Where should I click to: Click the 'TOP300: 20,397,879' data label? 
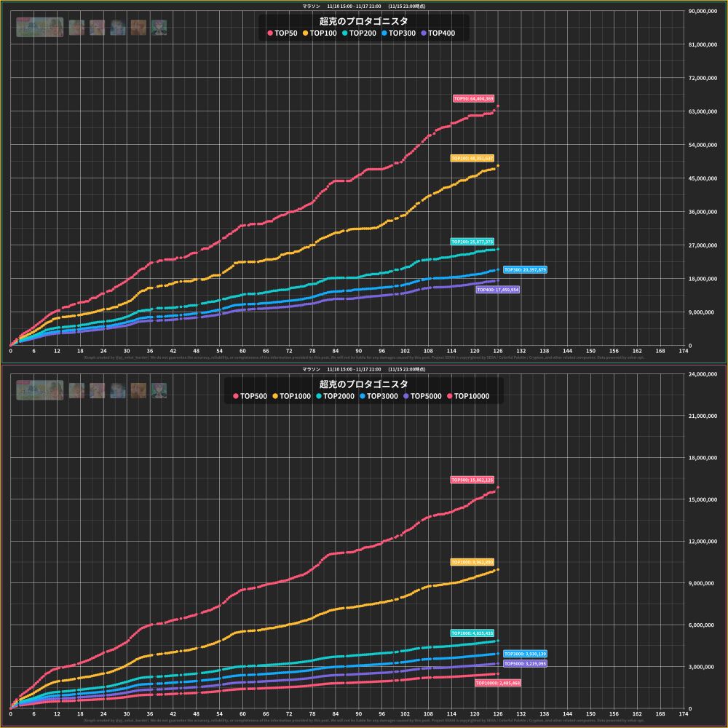point(525,270)
